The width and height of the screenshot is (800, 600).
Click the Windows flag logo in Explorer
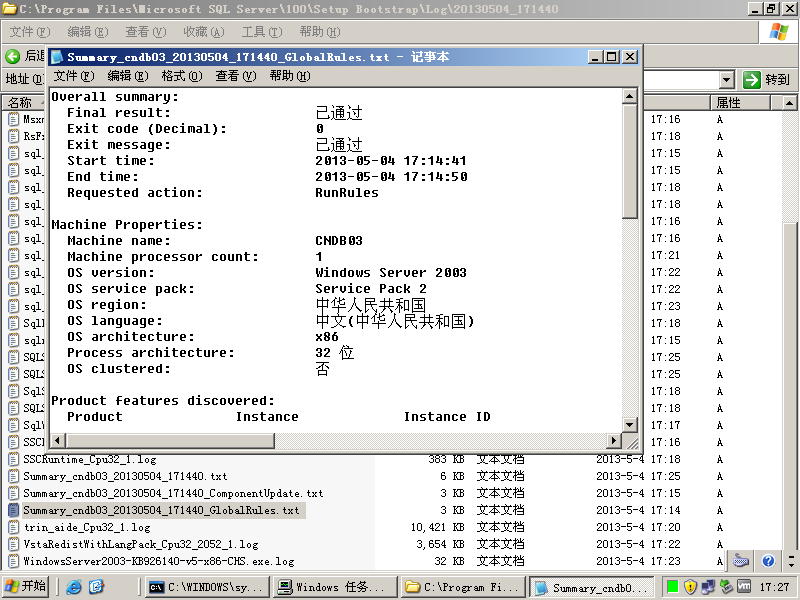[x=779, y=32]
